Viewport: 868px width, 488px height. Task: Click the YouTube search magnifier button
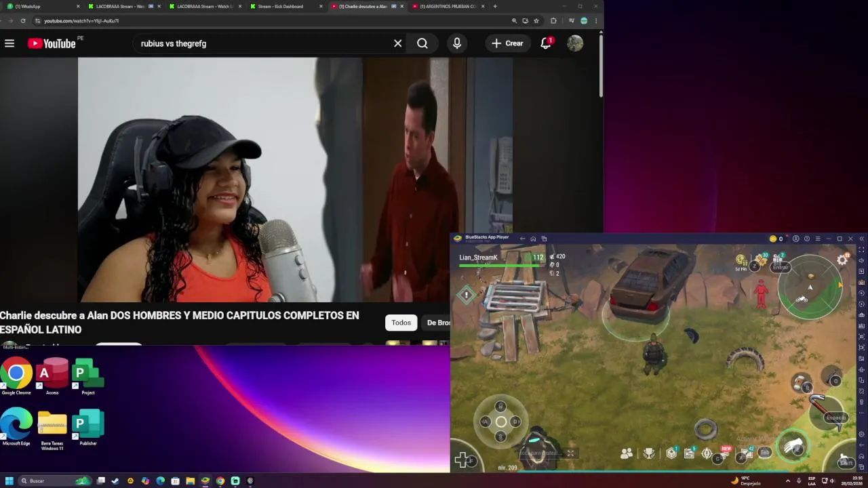(422, 43)
